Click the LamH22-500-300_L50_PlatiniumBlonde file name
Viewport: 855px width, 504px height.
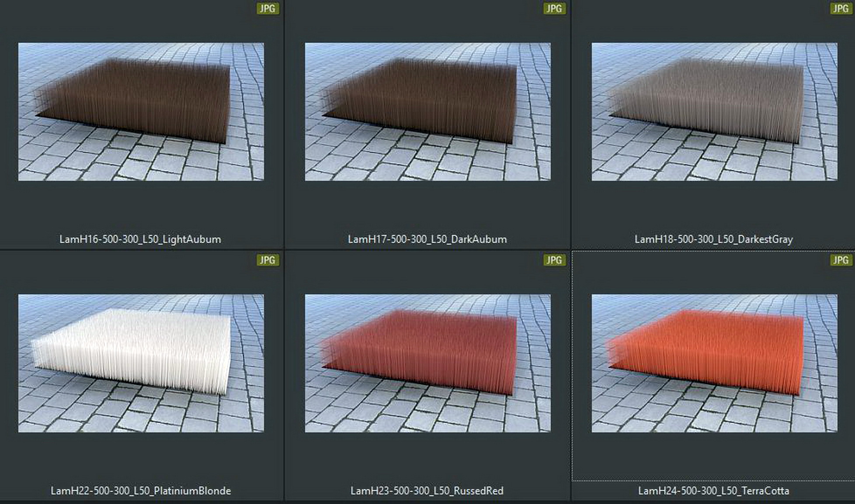click(140, 491)
